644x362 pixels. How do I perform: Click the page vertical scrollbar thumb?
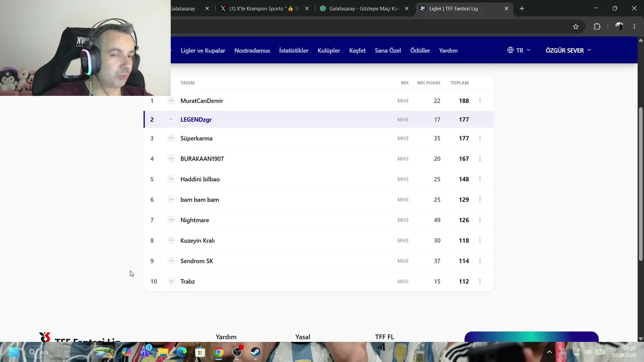click(640, 184)
